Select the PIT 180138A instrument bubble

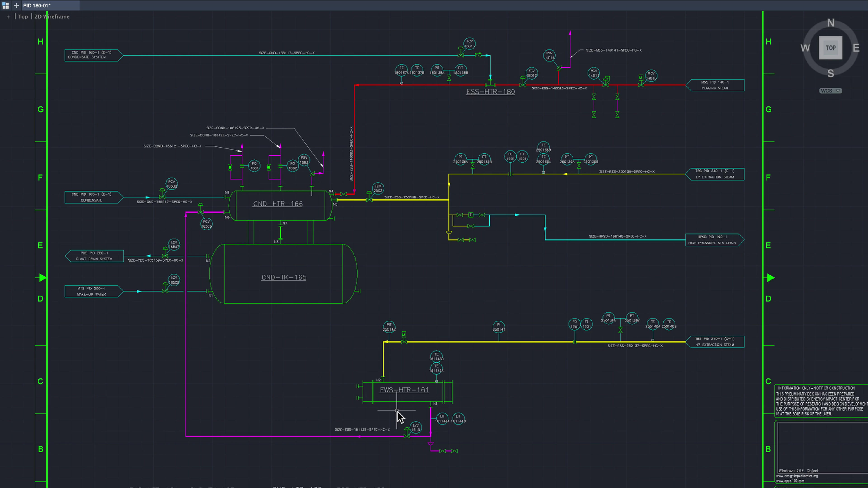[437, 70]
